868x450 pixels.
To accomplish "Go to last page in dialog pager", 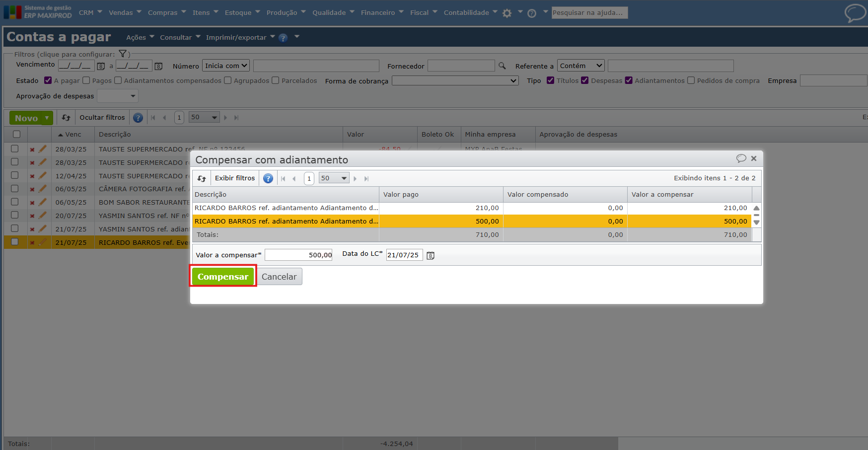I will click(x=366, y=179).
